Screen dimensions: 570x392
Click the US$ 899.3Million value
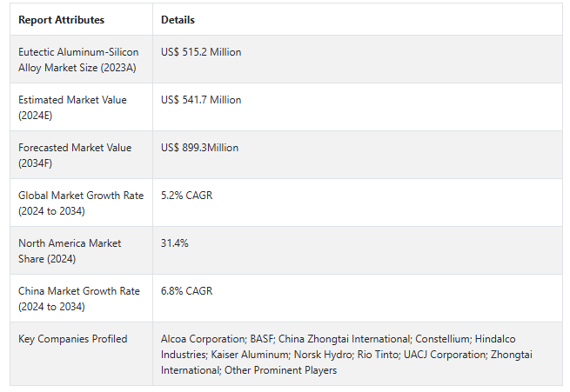coord(199,148)
